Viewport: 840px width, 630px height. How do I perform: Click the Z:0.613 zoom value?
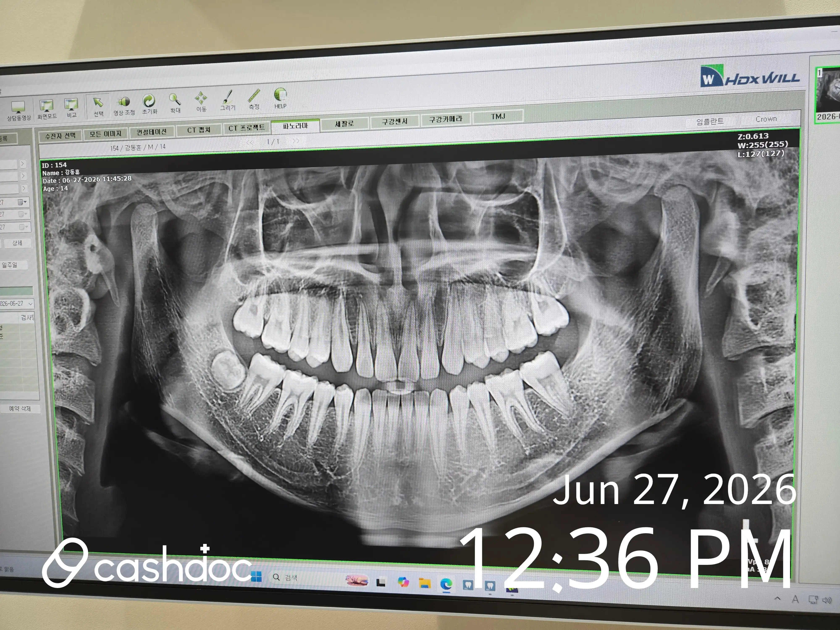click(753, 136)
